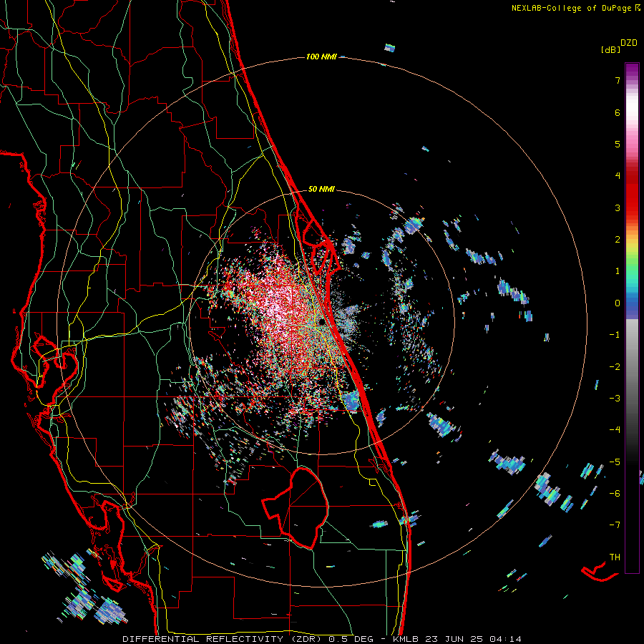Click the ZDR color scale bar
The width and height of the screenshot is (644, 644).
click(x=632, y=318)
